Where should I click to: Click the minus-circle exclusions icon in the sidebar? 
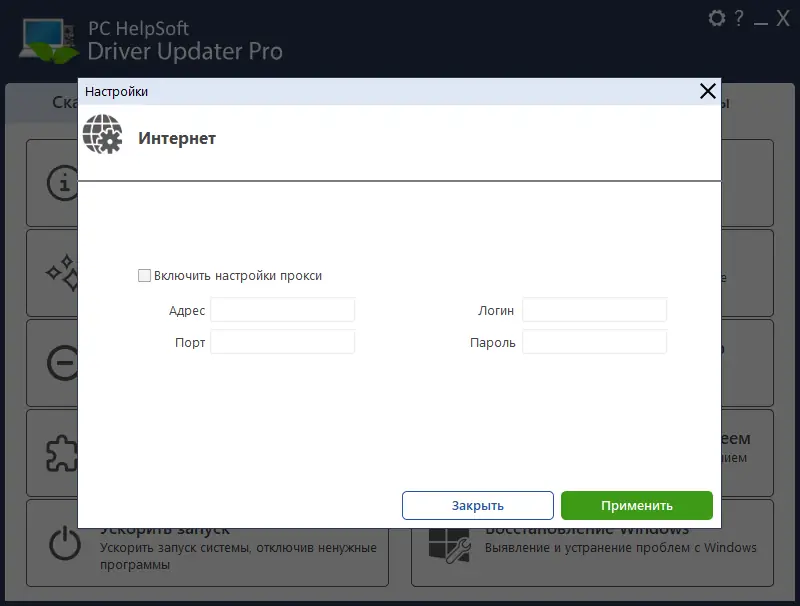click(x=63, y=362)
